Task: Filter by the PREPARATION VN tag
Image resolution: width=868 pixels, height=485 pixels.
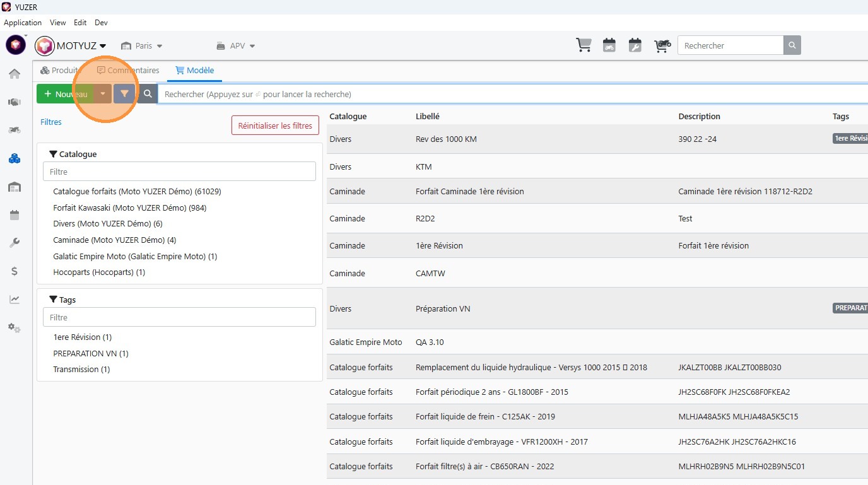Action: [90, 353]
